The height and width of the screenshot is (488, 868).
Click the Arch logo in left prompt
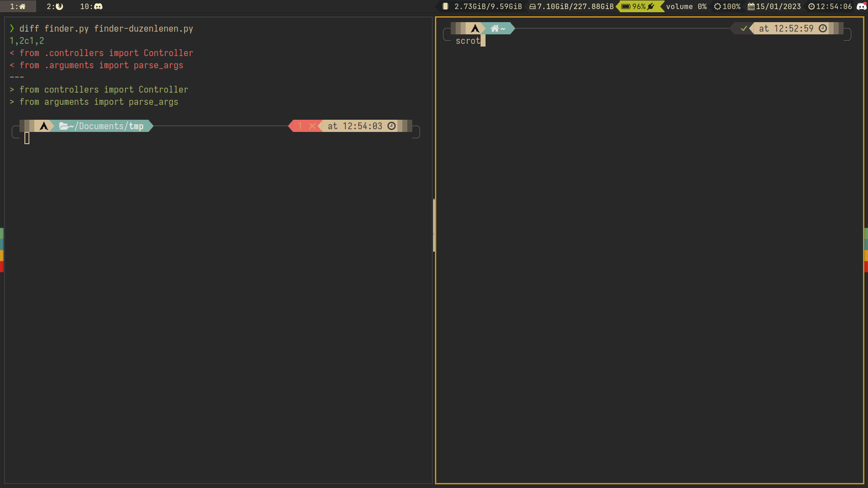point(44,126)
